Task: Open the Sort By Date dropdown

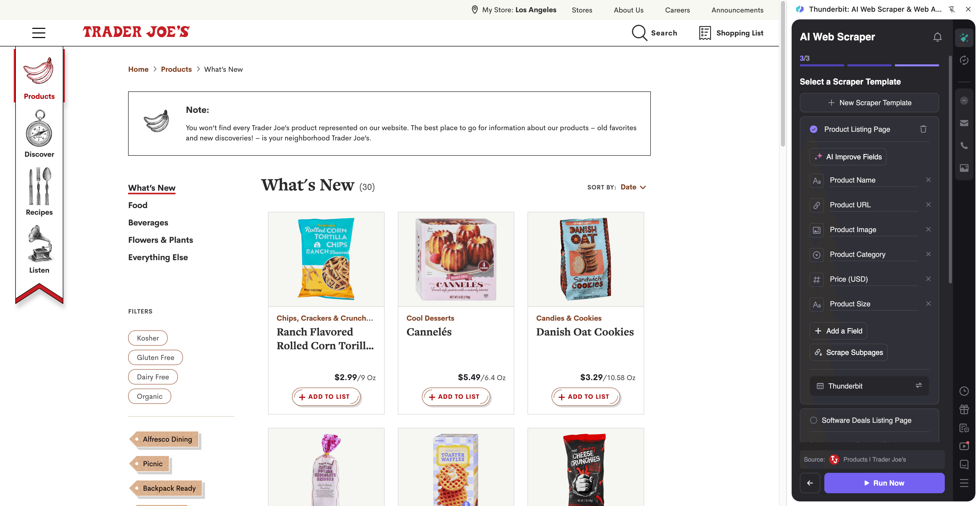Action: click(x=632, y=187)
